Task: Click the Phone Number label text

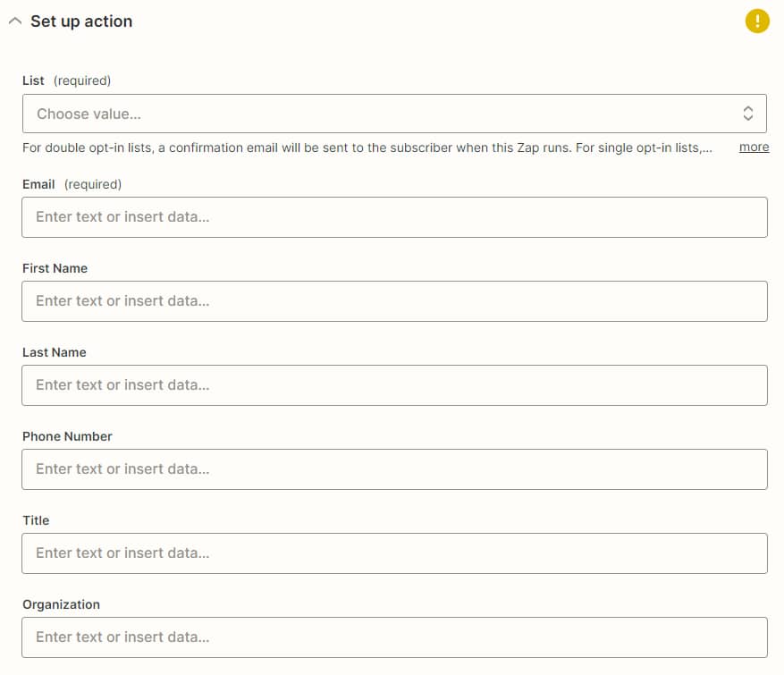Action: pos(67,436)
